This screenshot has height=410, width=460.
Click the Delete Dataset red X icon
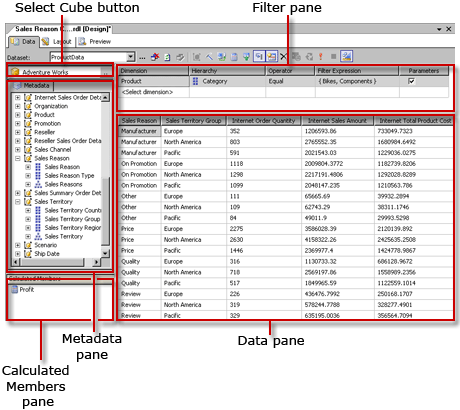point(155,57)
